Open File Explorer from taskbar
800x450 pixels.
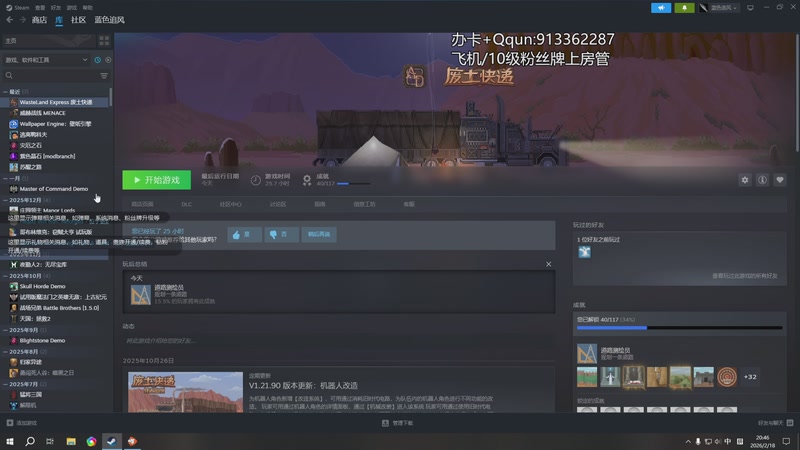click(x=71, y=441)
